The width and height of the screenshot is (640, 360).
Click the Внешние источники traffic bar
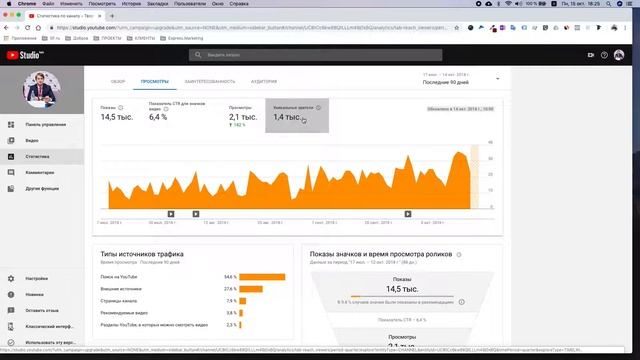click(x=251, y=289)
